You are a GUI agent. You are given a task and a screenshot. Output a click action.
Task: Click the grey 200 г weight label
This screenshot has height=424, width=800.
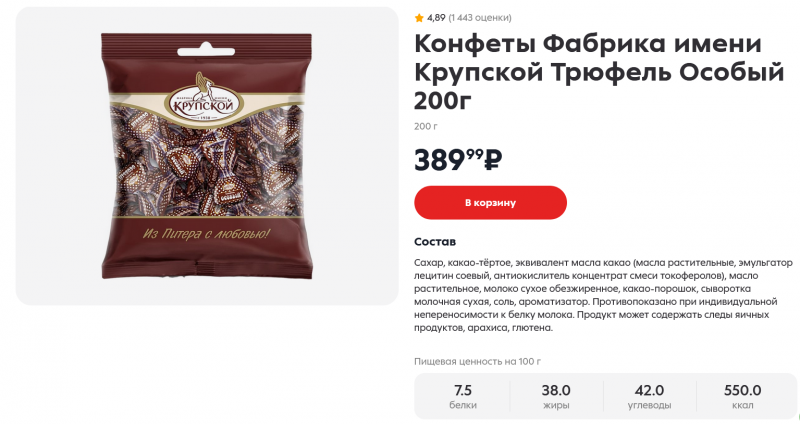point(426,126)
